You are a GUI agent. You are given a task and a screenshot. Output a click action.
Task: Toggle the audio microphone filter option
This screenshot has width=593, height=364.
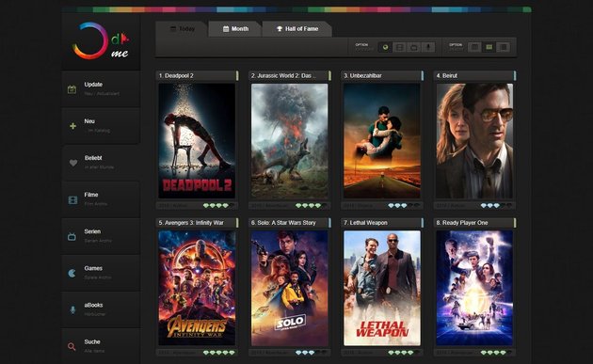point(428,47)
